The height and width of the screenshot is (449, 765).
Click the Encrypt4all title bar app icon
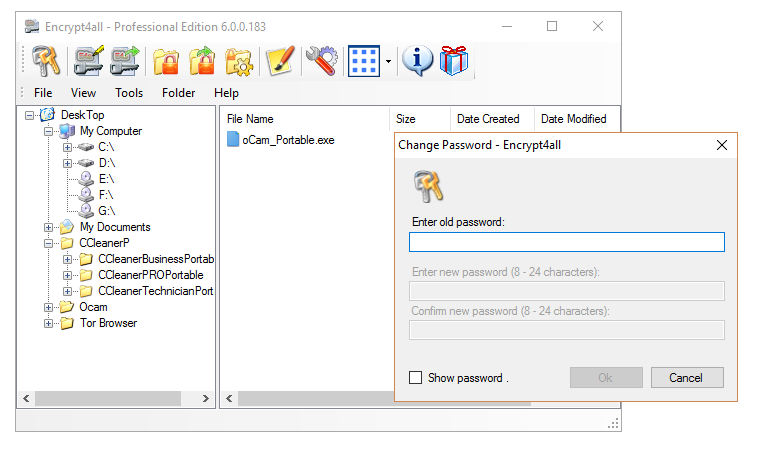coord(32,26)
